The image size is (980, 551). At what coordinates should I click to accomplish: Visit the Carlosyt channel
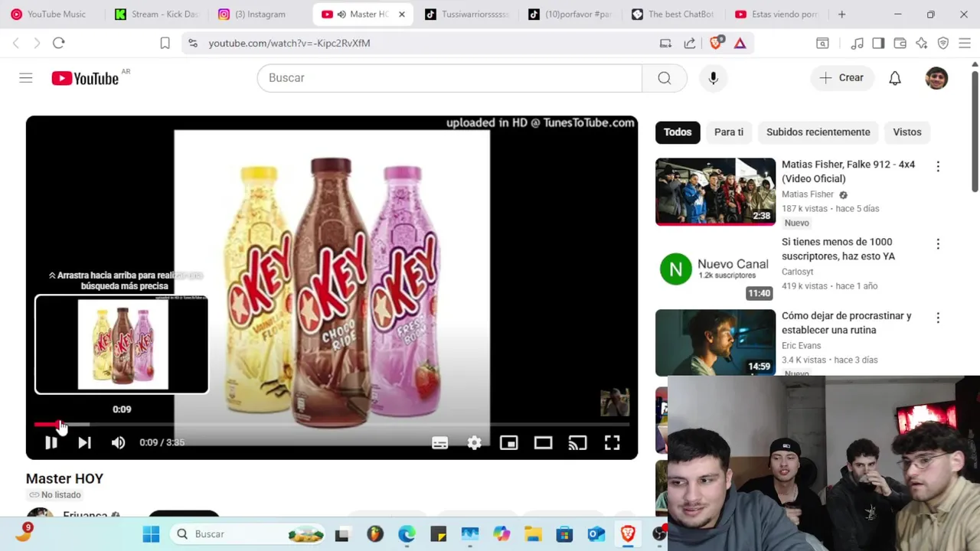(x=797, y=272)
